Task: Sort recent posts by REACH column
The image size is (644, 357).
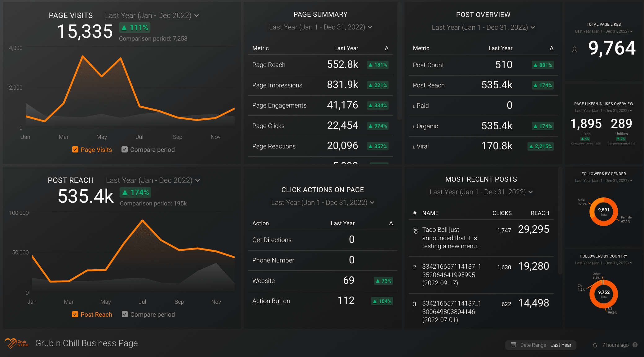Action: (540, 213)
